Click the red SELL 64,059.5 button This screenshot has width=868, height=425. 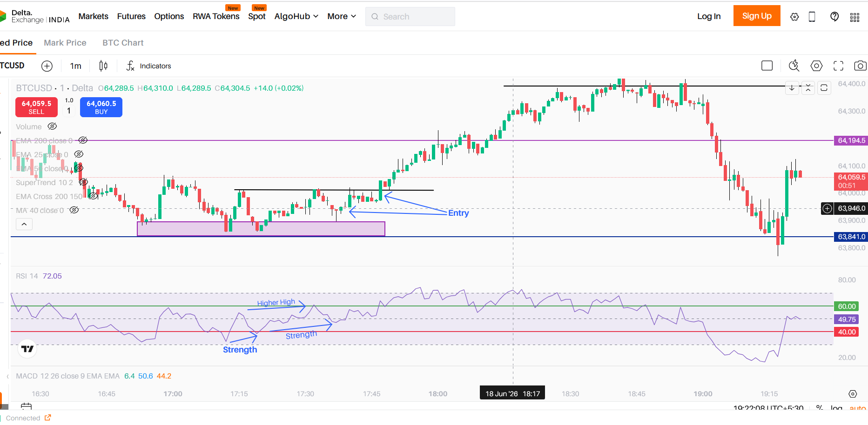[36, 107]
